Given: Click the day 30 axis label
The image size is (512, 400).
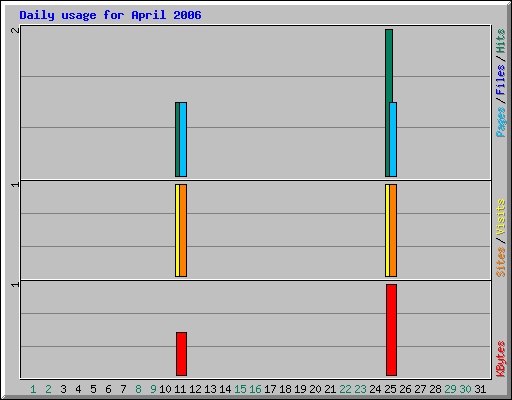Looking at the screenshot, I should click(x=465, y=389).
